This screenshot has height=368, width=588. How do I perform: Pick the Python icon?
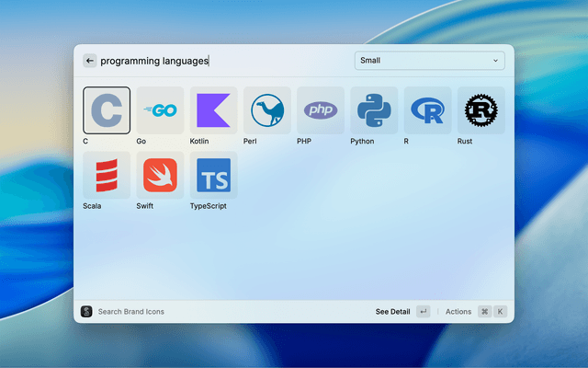(374, 110)
